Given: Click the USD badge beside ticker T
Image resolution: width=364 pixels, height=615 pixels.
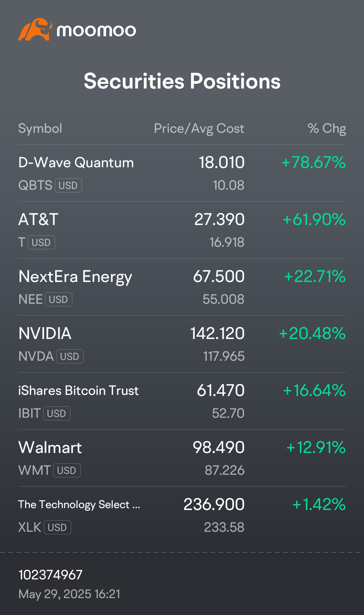Looking at the screenshot, I should click(x=42, y=242).
